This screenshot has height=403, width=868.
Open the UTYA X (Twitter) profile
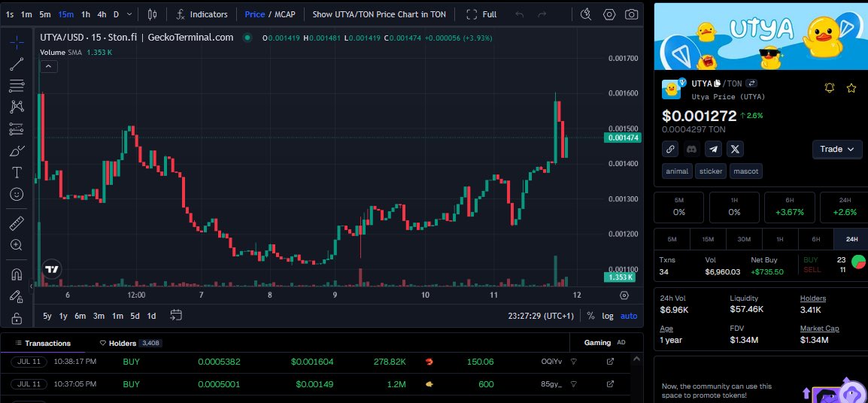tap(735, 149)
